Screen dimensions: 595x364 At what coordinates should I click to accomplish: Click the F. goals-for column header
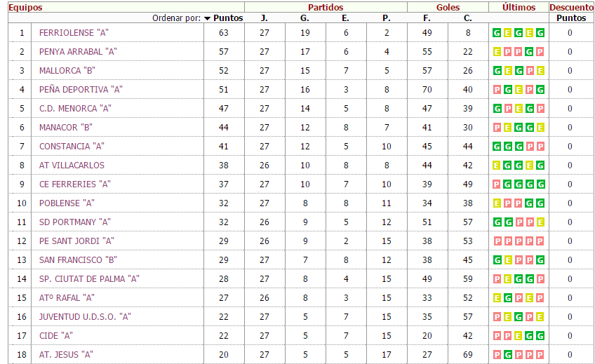click(427, 18)
